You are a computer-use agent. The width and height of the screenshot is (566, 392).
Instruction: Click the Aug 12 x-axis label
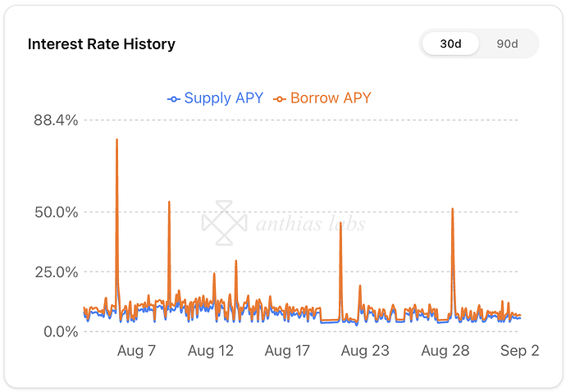211,351
